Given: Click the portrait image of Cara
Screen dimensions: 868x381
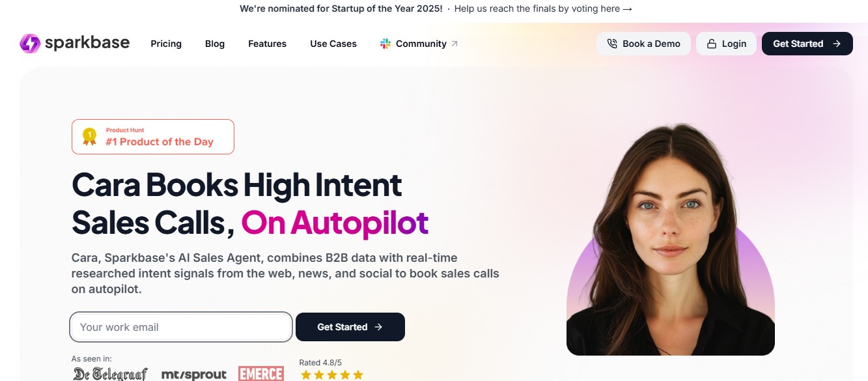Looking at the screenshot, I should point(670,239).
